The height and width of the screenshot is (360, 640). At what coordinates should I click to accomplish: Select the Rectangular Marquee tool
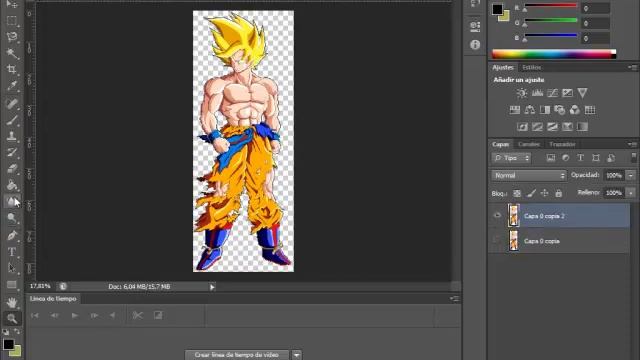coord(12,20)
